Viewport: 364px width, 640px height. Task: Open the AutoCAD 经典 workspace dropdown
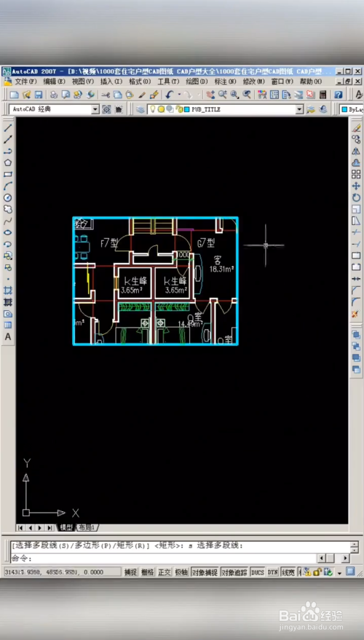(x=95, y=109)
